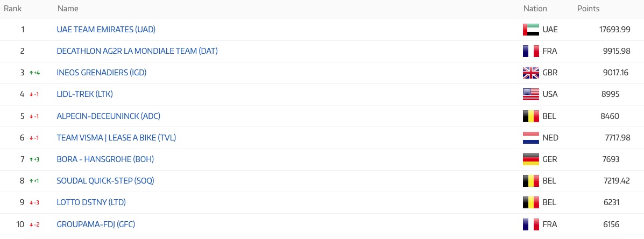
Task: Click red down arrow beside Lotto Dstny
Action: 31,202
